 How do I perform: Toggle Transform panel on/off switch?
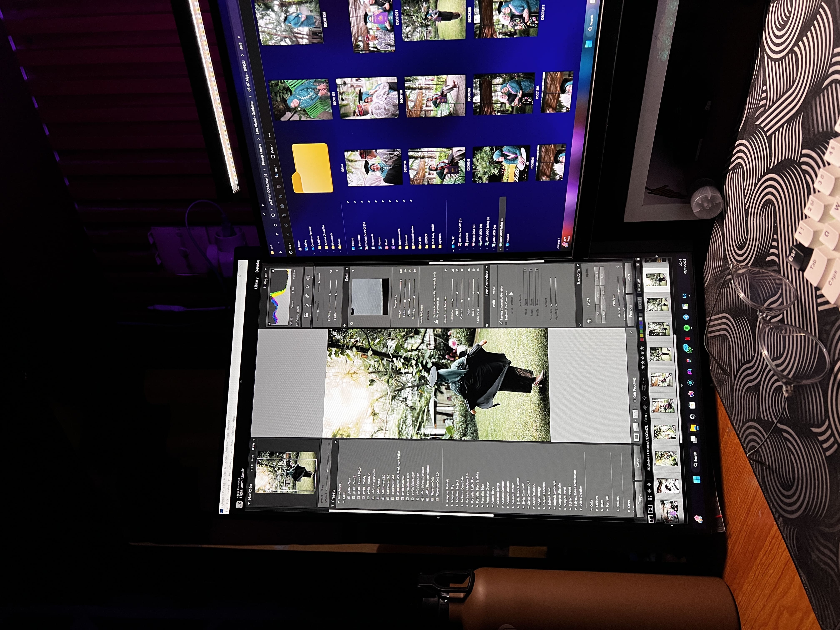[580, 325]
